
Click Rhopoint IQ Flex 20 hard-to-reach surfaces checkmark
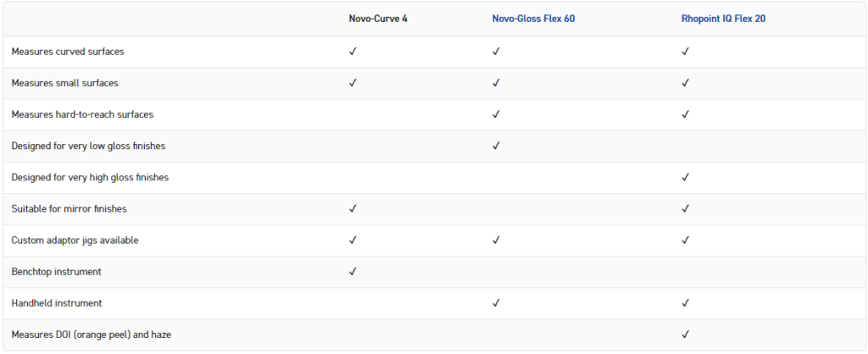[685, 114]
